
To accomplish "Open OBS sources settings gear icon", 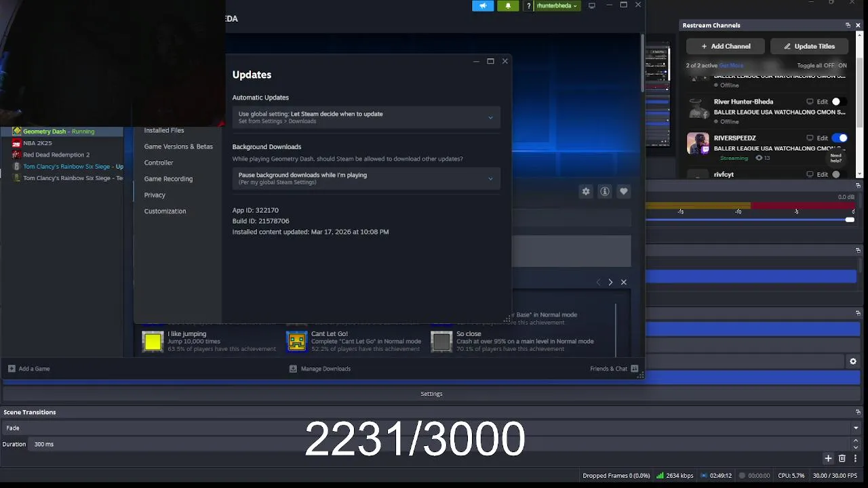I will [x=853, y=361].
